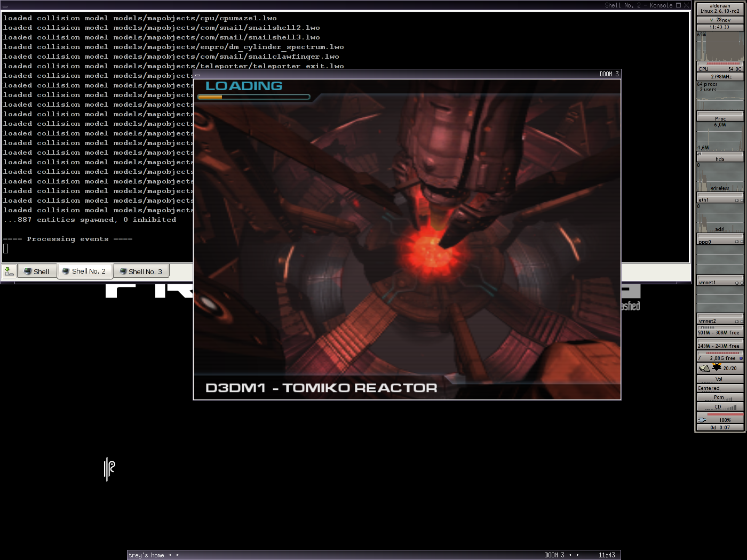Click the wireless label in gkrellm
This screenshot has height=560, width=747.
720,188
